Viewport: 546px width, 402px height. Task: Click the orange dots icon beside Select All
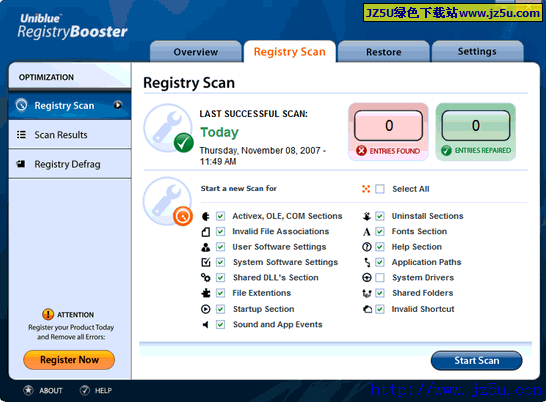pos(366,189)
